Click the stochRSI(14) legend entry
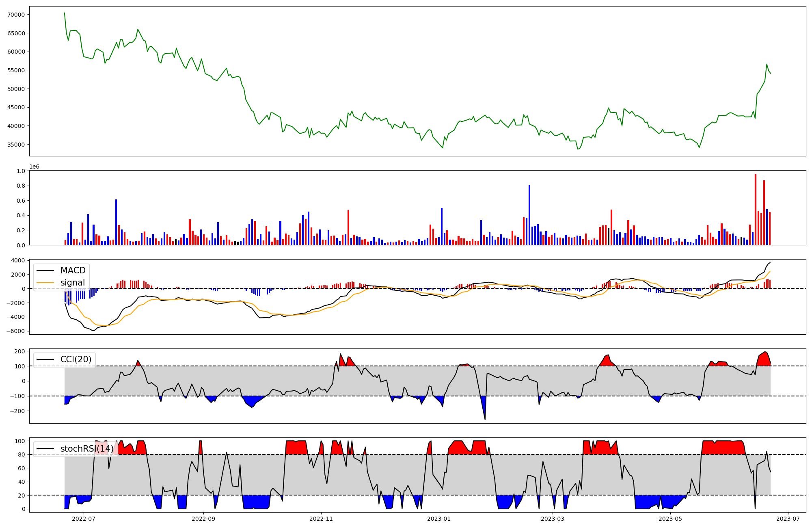The height and width of the screenshot is (528, 812). (x=87, y=449)
